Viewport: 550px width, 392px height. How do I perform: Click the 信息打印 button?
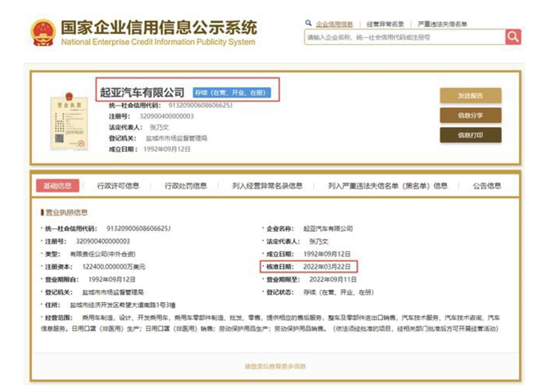tap(470, 135)
